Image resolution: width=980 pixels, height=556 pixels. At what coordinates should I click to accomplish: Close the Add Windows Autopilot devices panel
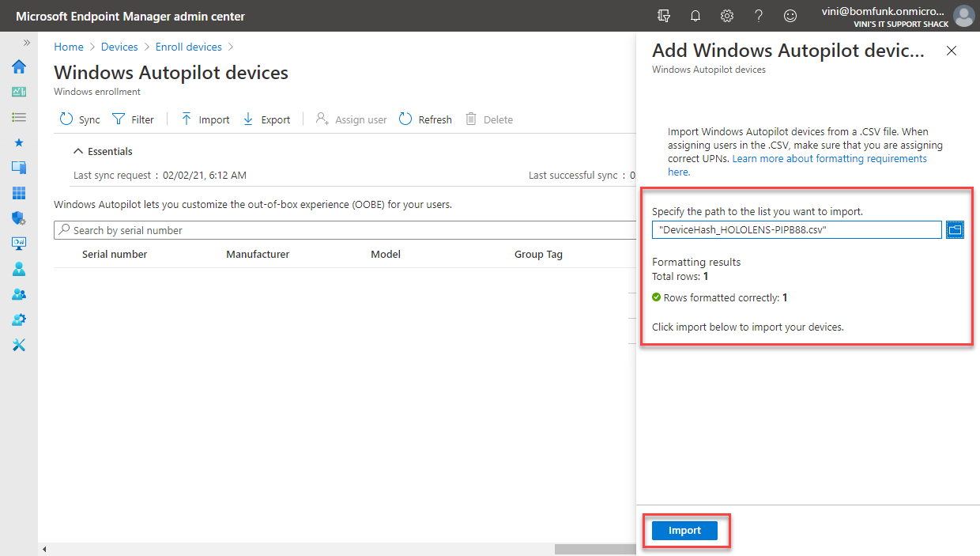952,51
